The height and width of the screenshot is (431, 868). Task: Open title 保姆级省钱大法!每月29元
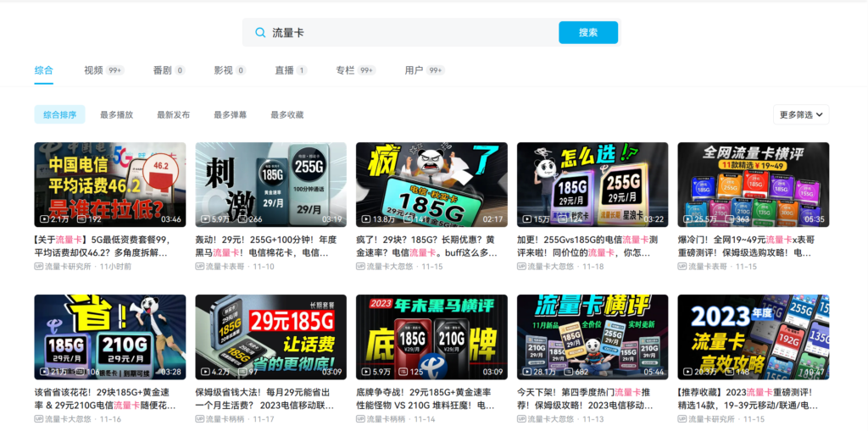coord(265,398)
